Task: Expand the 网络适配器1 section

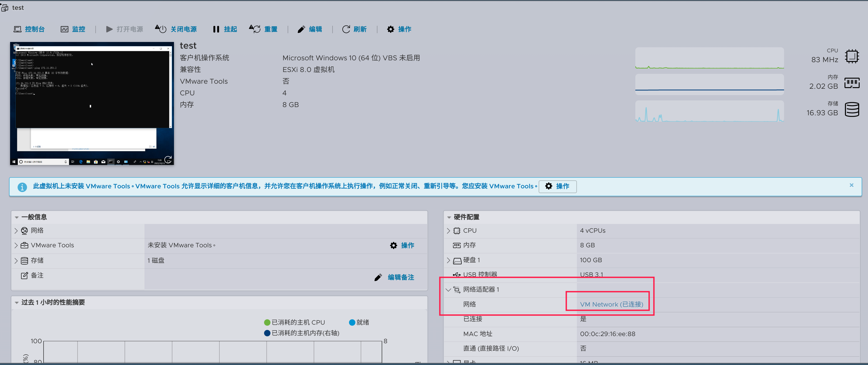Action: pos(449,288)
